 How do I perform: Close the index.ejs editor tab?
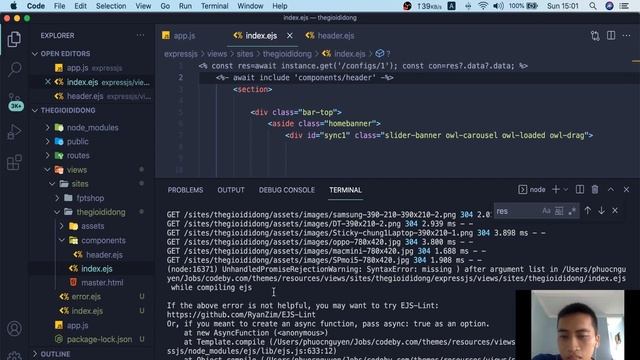tap(289, 36)
